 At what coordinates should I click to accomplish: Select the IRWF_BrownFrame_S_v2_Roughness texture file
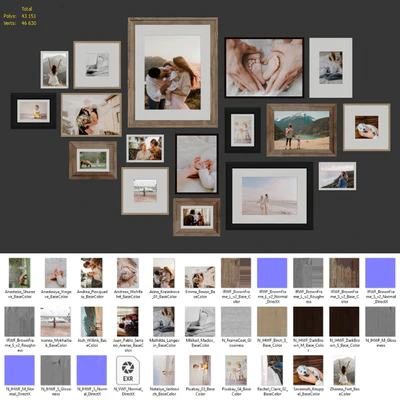tap(19, 322)
